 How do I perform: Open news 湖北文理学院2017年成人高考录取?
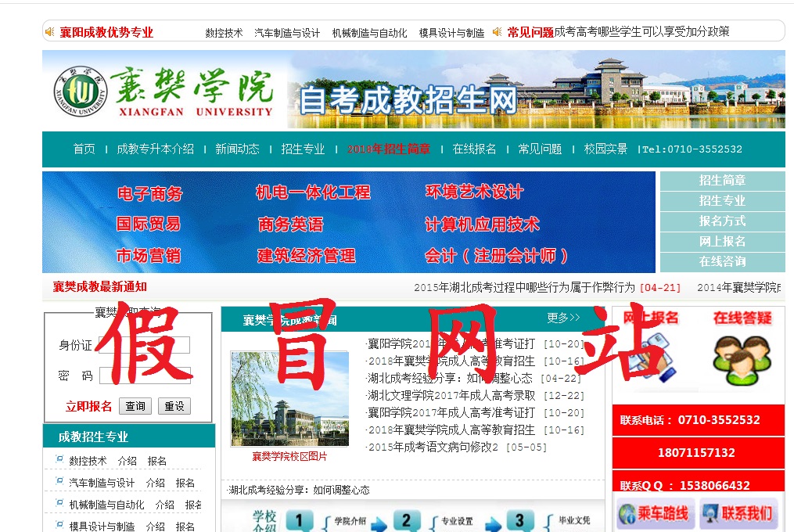pyautogui.click(x=451, y=395)
